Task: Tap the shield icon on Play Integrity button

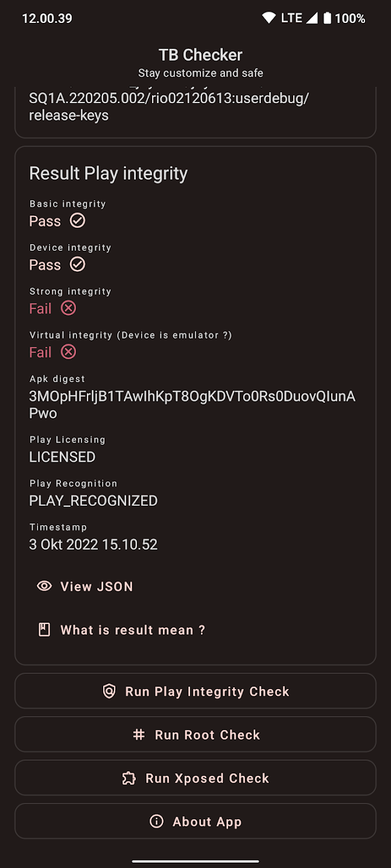Action: coord(109,691)
